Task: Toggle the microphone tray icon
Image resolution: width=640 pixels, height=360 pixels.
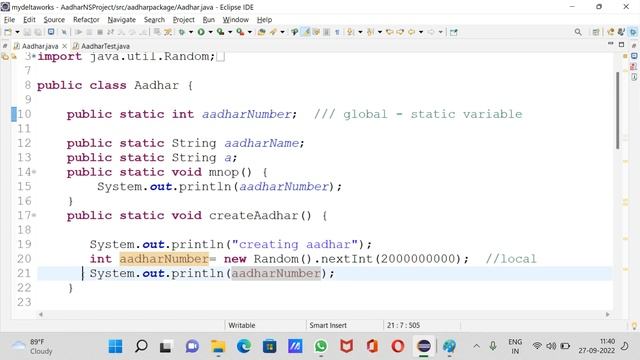Action: click(493, 346)
